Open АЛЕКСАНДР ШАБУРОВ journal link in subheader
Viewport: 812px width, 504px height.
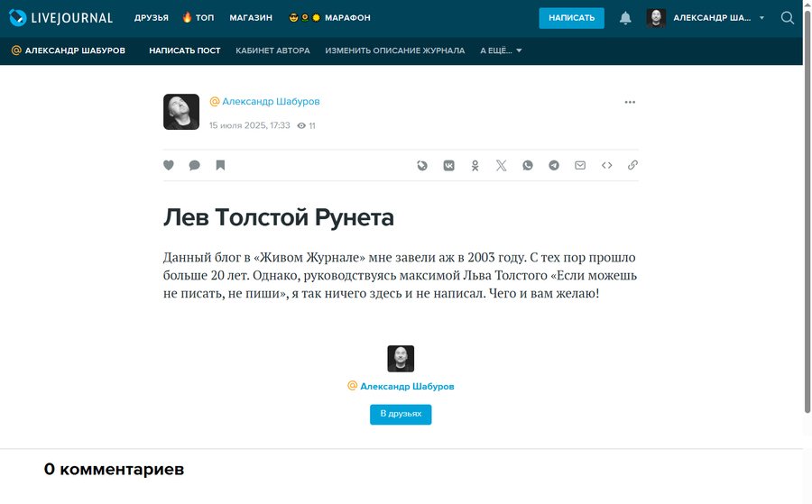pos(75,50)
